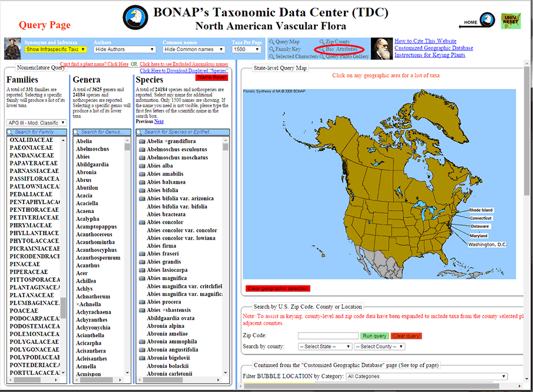Open Family Key magnifier link
The height and width of the screenshot is (392, 533).
pyautogui.click(x=285, y=49)
